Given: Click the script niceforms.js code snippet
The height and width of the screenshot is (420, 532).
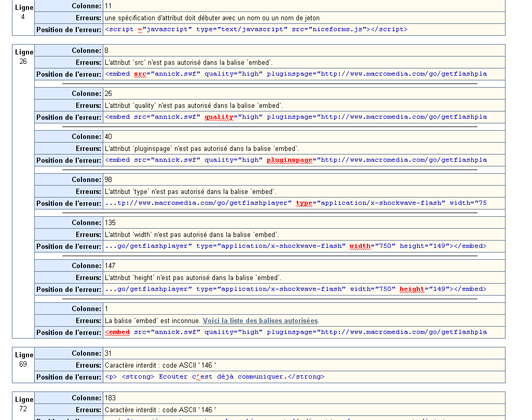Looking at the screenshot, I should coord(256,30).
